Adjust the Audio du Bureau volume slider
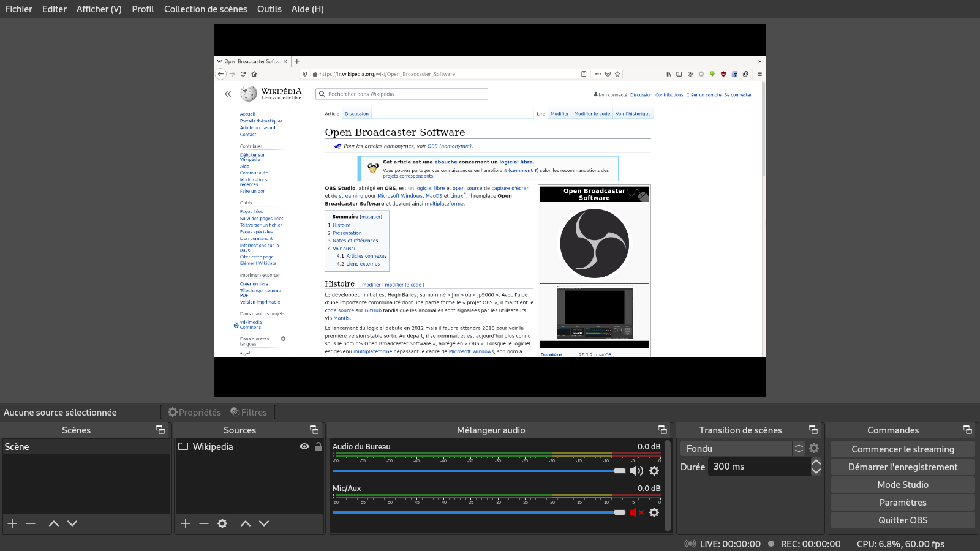The height and width of the screenshot is (551, 980). point(620,471)
